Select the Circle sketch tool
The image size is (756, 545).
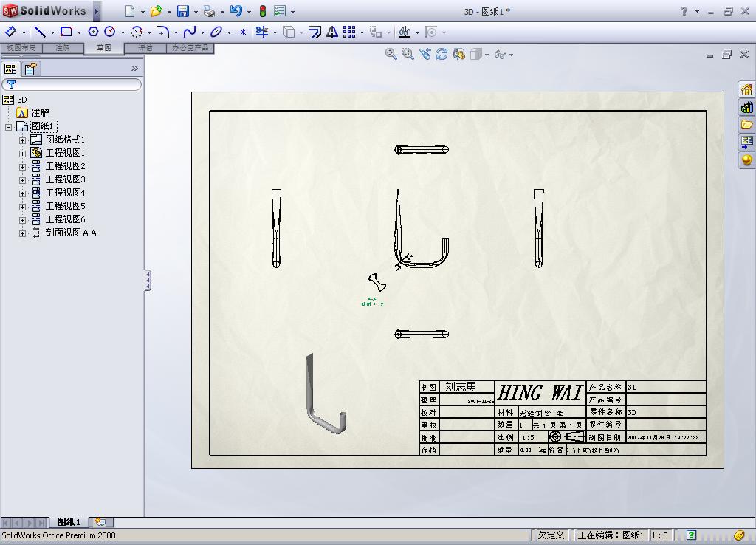pyautogui.click(x=110, y=32)
